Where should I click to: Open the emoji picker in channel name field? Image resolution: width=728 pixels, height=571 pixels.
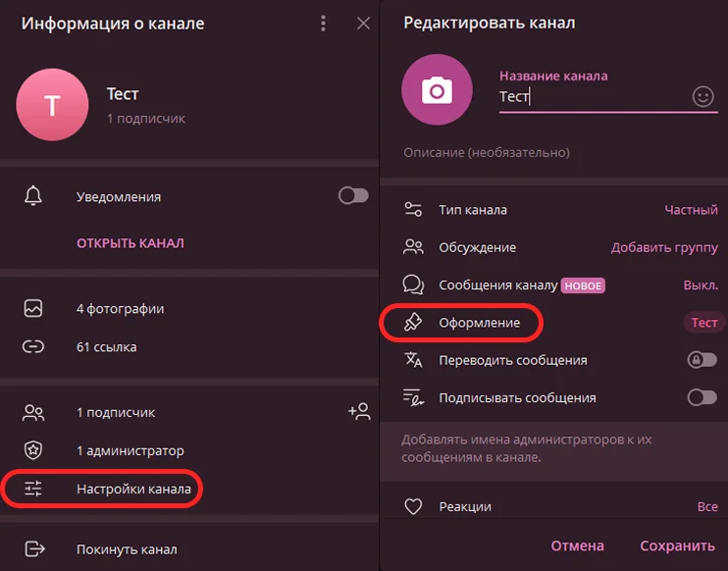tap(702, 96)
